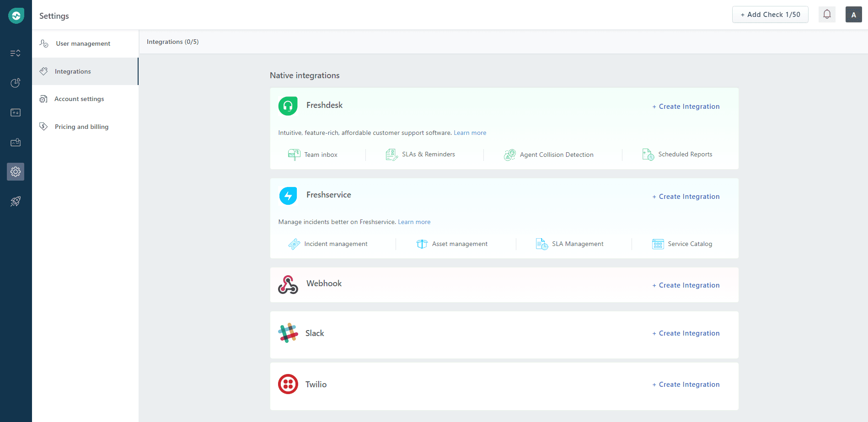Create Integration for Freshservice
This screenshot has height=422, width=868.
[686, 197]
